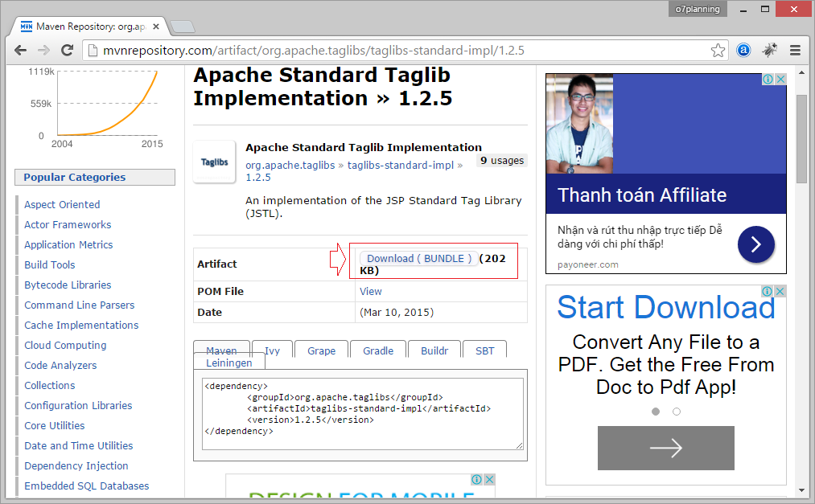Open the Command Line Parsers category
This screenshot has width=815, height=504.
pos(79,305)
